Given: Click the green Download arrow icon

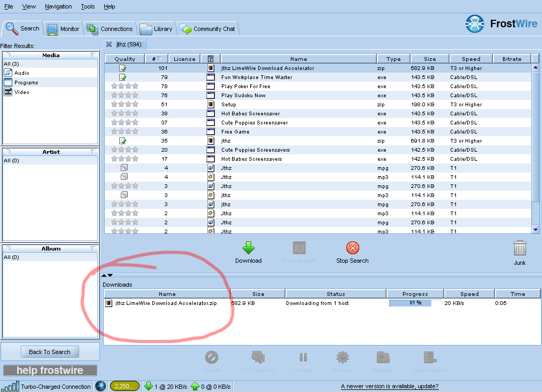Looking at the screenshot, I should (x=249, y=248).
